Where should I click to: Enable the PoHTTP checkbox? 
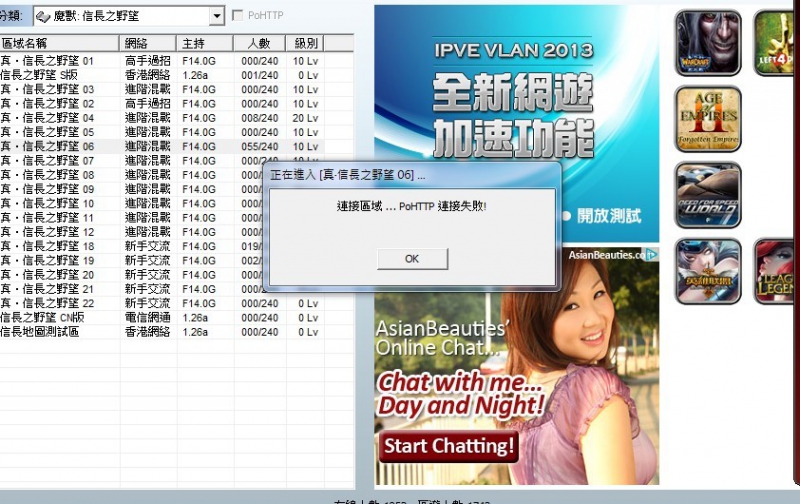tap(238, 16)
